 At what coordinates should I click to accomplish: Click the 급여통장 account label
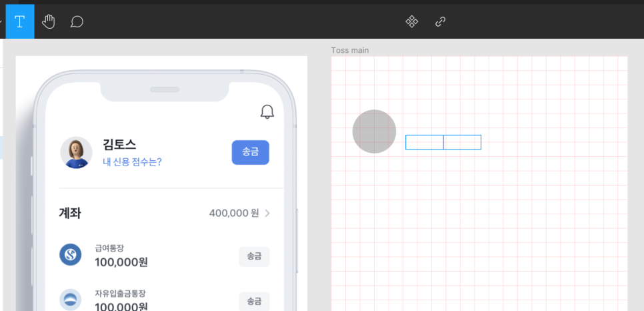click(109, 248)
